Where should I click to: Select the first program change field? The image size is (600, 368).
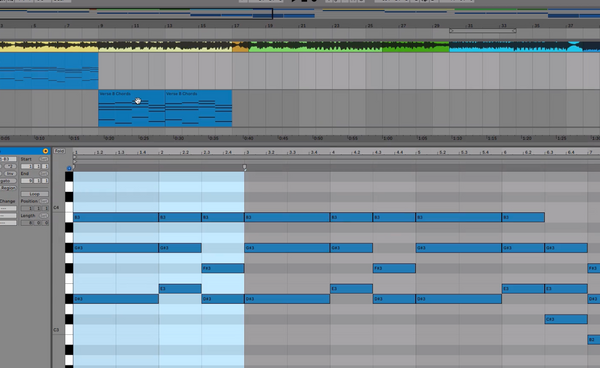pyautogui.click(x=8, y=208)
